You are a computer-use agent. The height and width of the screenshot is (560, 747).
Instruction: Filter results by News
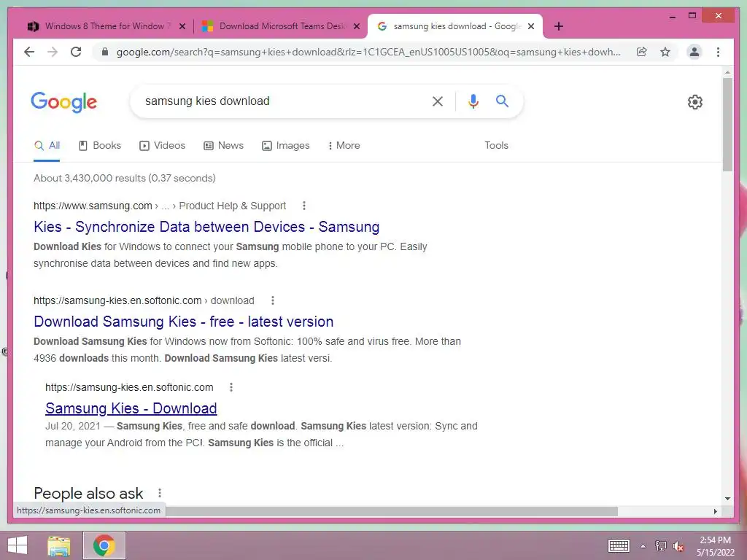[223, 146]
